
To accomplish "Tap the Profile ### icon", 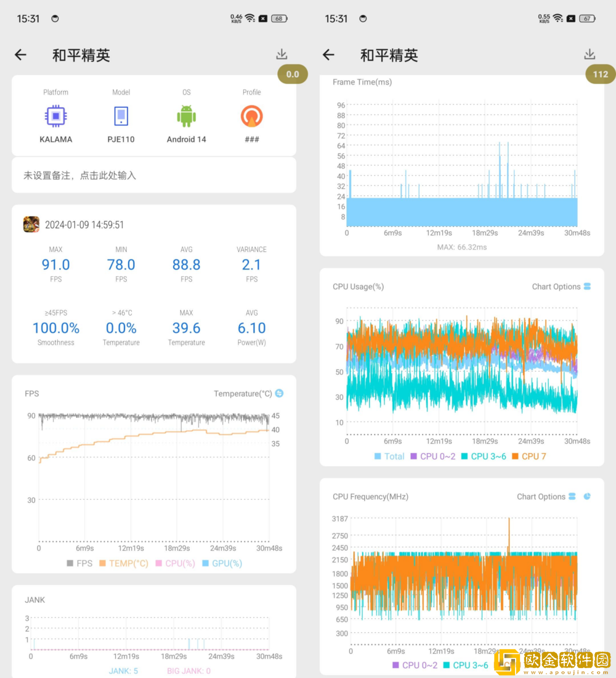I will pos(251,116).
